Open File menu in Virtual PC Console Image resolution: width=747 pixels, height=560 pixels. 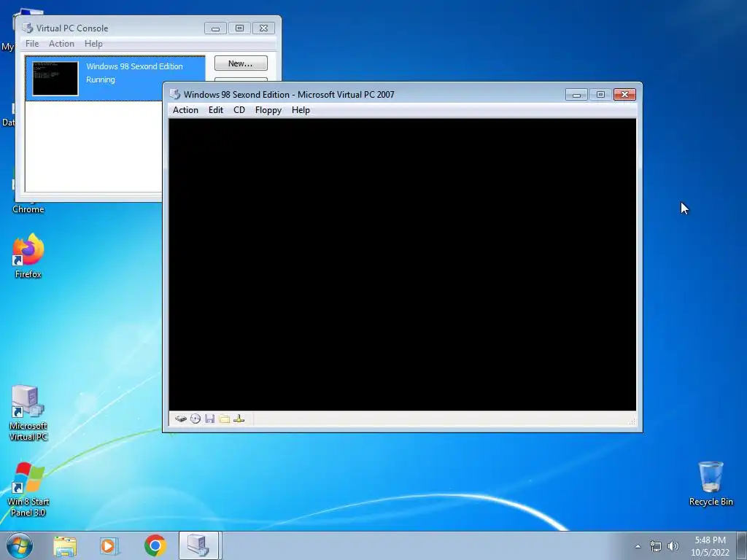(x=32, y=43)
